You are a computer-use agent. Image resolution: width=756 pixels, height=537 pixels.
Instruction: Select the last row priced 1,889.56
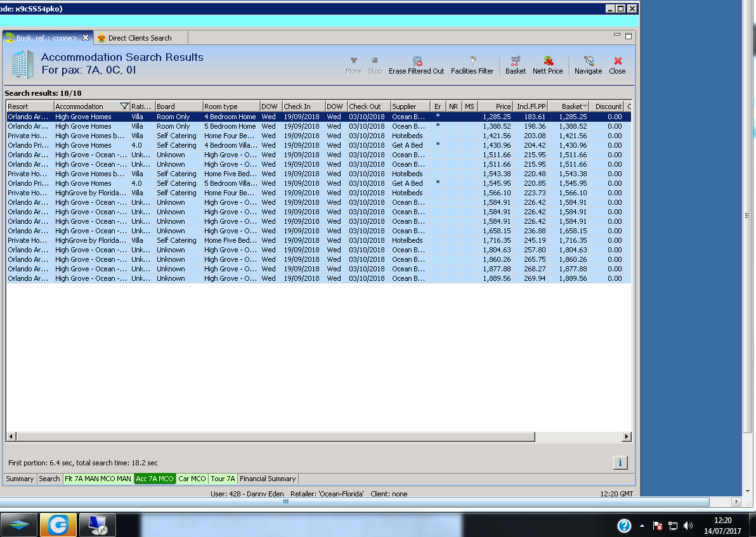(x=318, y=278)
